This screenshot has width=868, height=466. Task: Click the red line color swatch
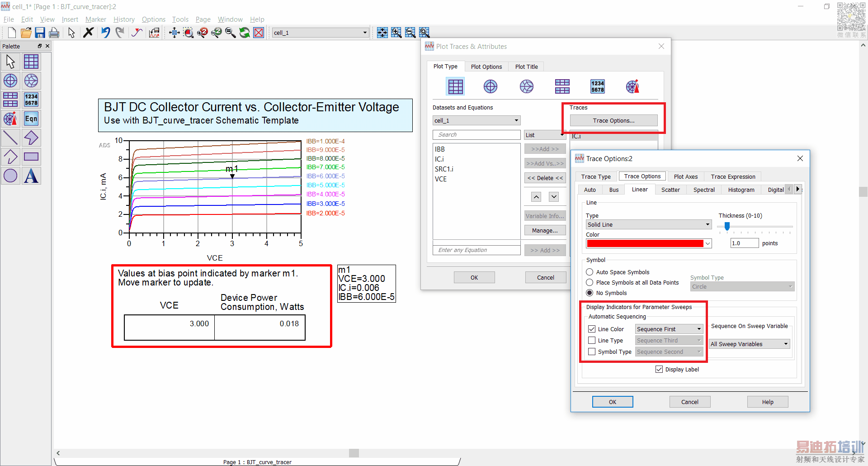(645, 243)
